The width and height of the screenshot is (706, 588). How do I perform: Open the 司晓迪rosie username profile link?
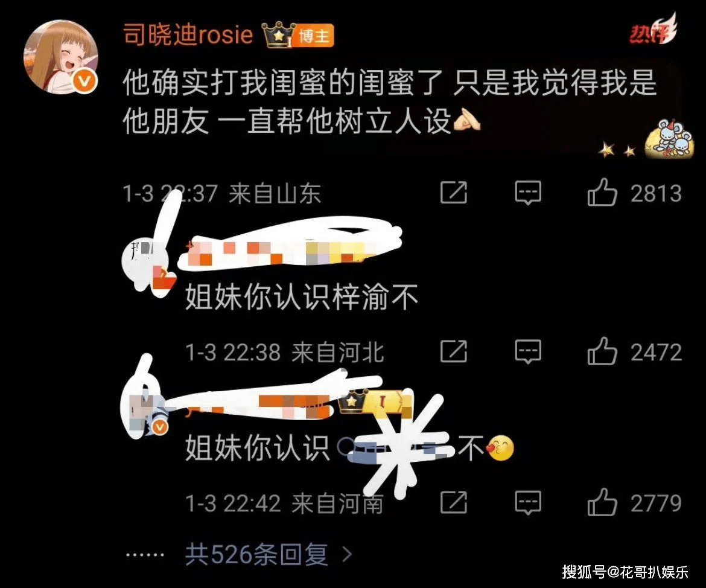(x=188, y=34)
